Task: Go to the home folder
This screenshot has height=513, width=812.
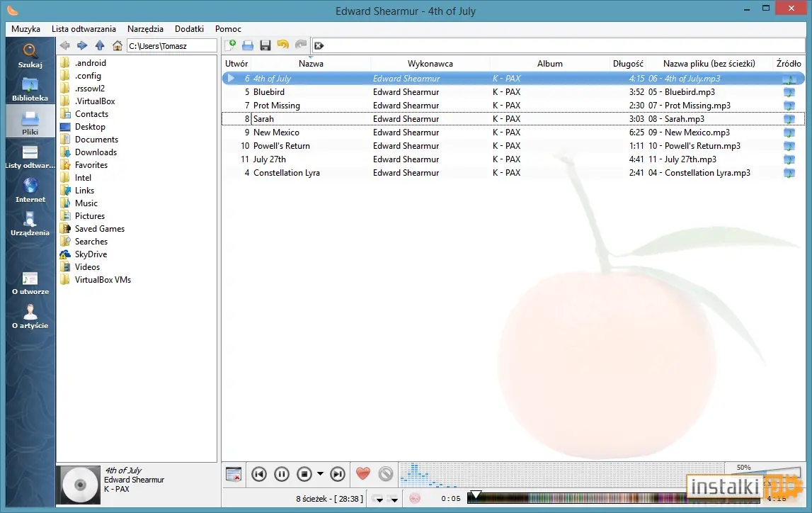Action: pos(117,45)
